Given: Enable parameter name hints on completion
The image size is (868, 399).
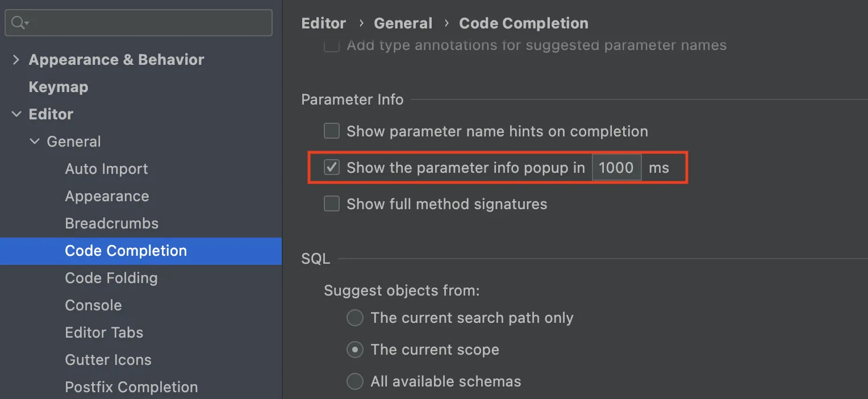Looking at the screenshot, I should tap(332, 131).
